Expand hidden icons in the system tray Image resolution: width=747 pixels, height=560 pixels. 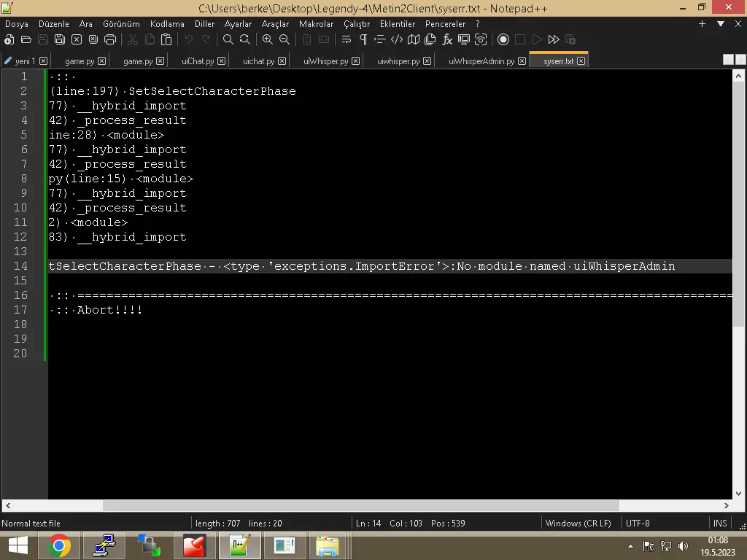pos(631,545)
